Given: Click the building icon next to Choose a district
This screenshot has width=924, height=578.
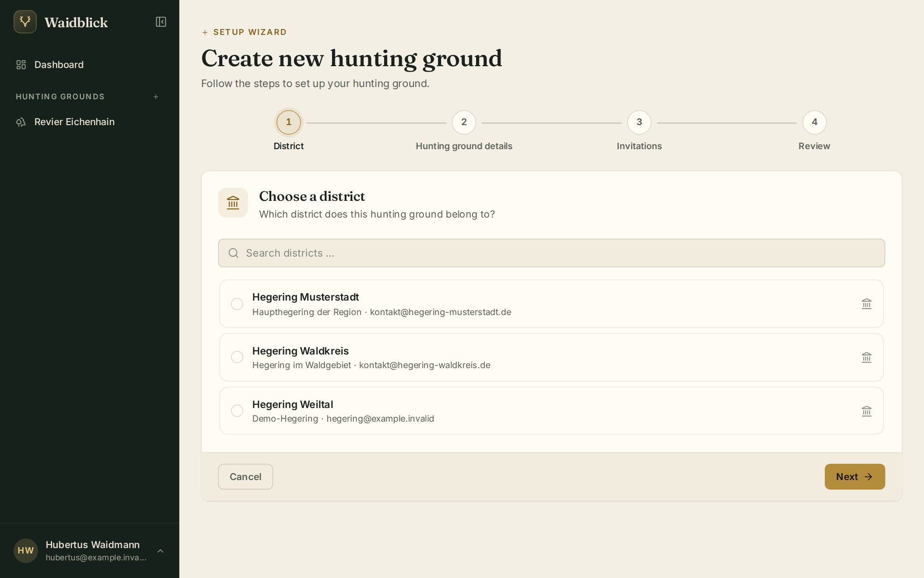Looking at the screenshot, I should [x=233, y=203].
